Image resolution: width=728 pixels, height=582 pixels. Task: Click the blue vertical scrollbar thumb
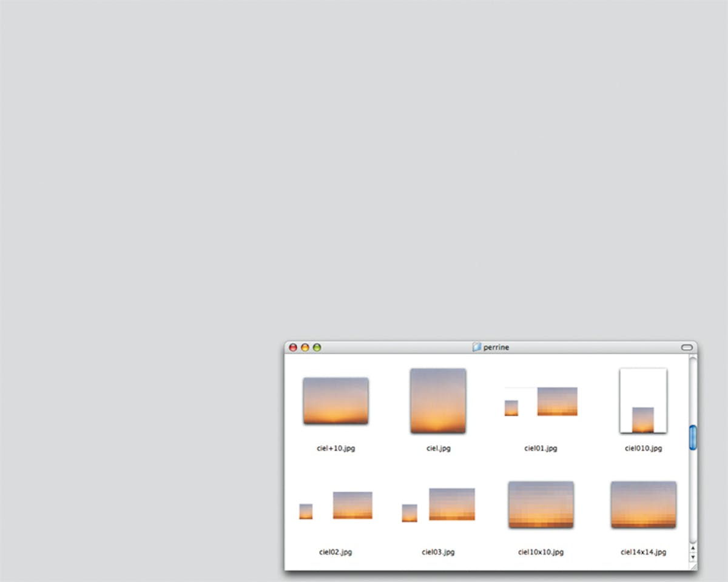(x=693, y=438)
